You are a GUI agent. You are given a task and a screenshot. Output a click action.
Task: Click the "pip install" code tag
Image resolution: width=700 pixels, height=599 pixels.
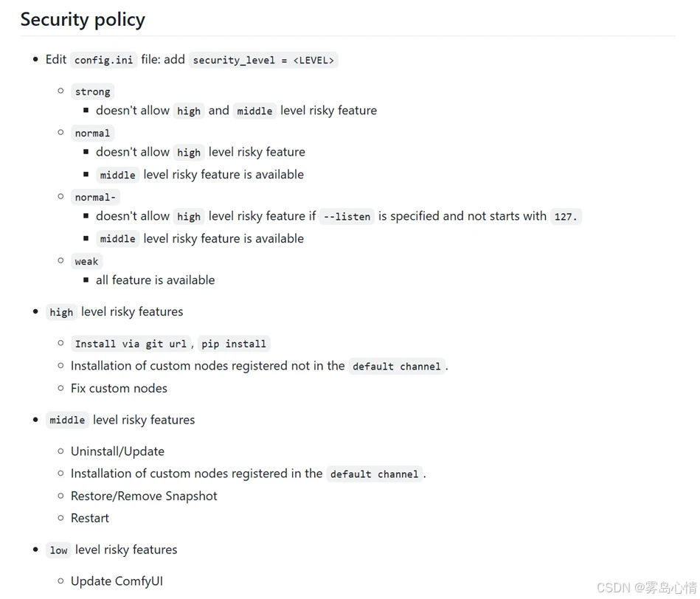(x=234, y=344)
